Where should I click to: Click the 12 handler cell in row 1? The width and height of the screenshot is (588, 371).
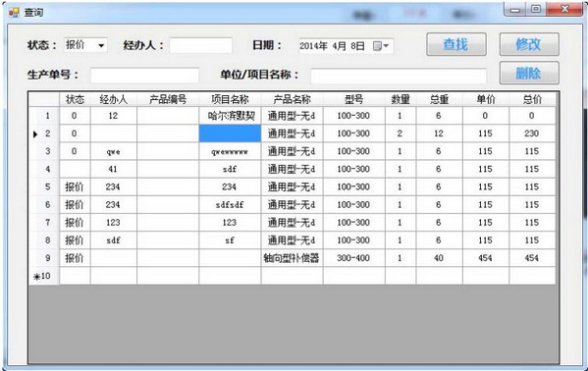pos(113,116)
